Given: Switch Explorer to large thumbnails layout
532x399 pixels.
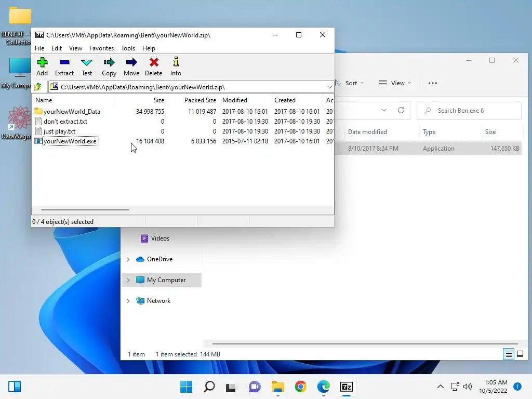Looking at the screenshot, I should pyautogui.click(x=520, y=354).
